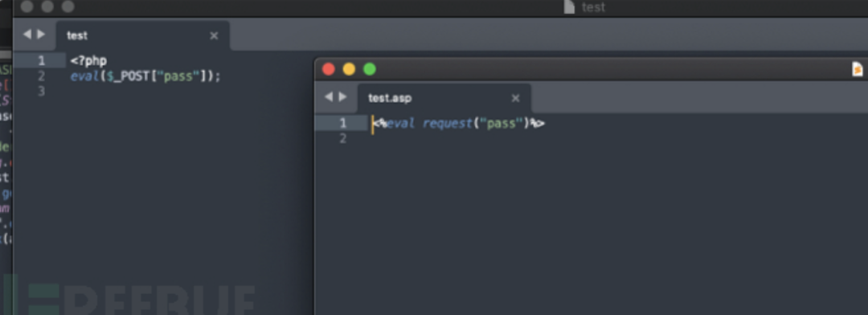Zoom test.asp window with green button
The image size is (868, 315).
point(370,69)
